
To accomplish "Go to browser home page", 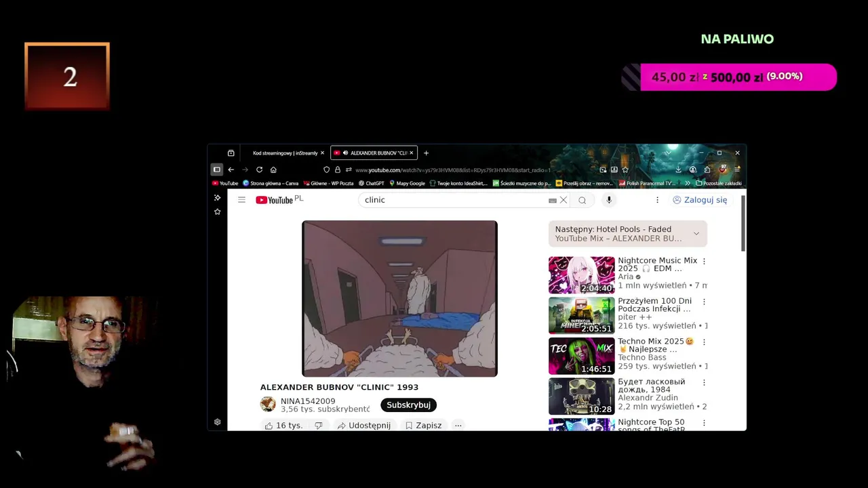I will 273,169.
